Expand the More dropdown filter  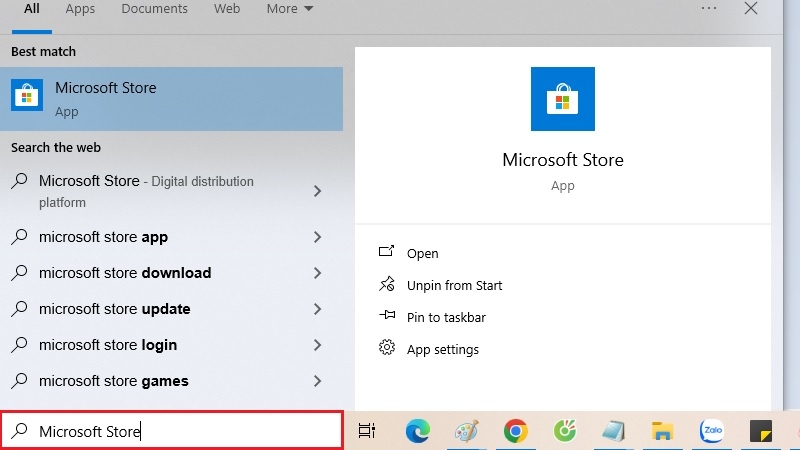289,9
